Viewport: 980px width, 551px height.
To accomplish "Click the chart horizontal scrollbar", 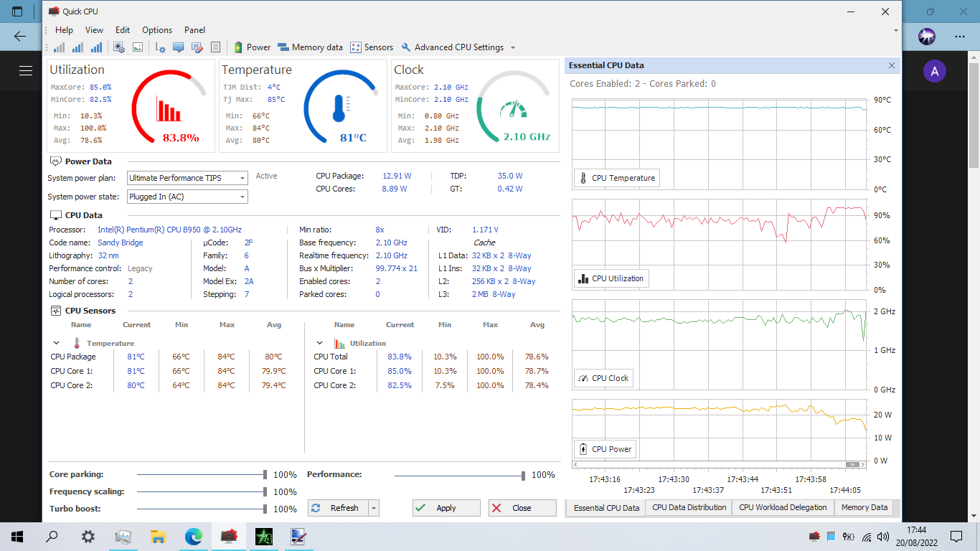I will pos(719,464).
